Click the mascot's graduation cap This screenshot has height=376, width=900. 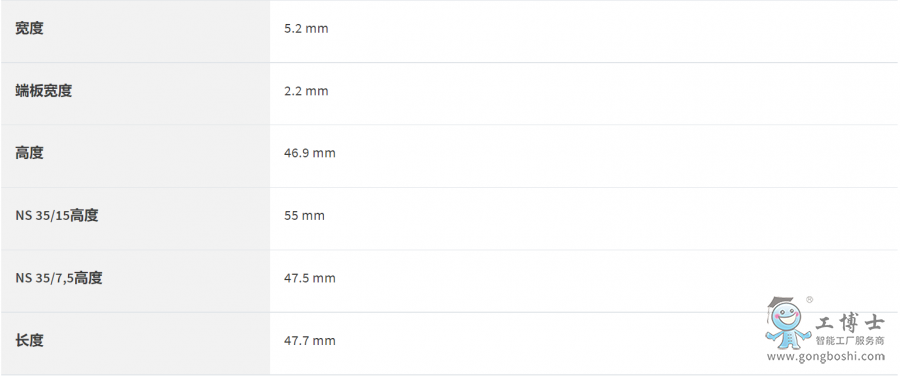[781, 303]
